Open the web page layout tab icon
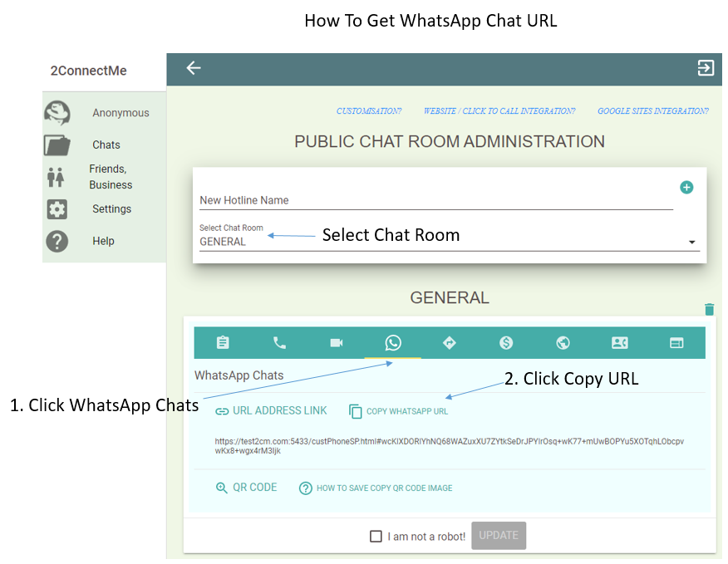The width and height of the screenshot is (728, 564). pos(676,343)
